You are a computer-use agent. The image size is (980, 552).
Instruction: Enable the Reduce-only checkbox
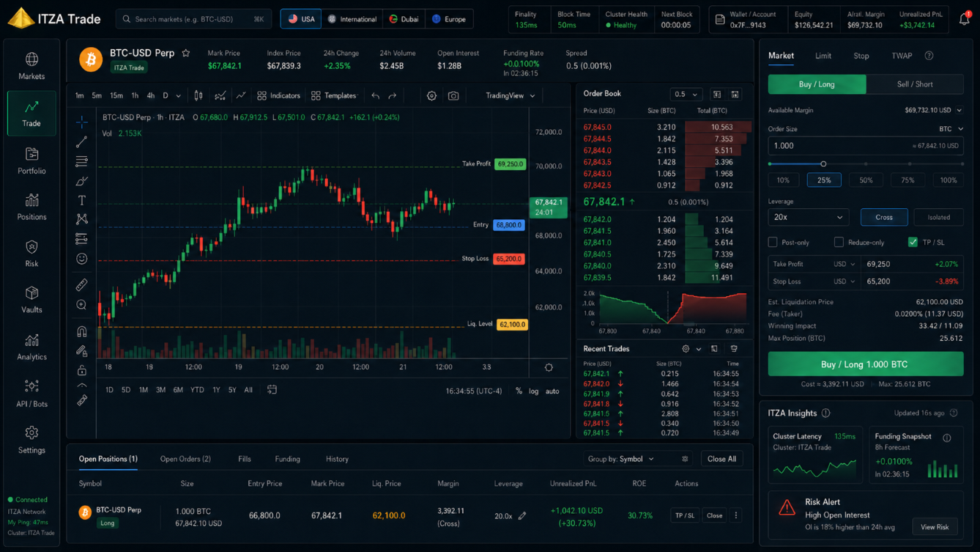tap(839, 242)
